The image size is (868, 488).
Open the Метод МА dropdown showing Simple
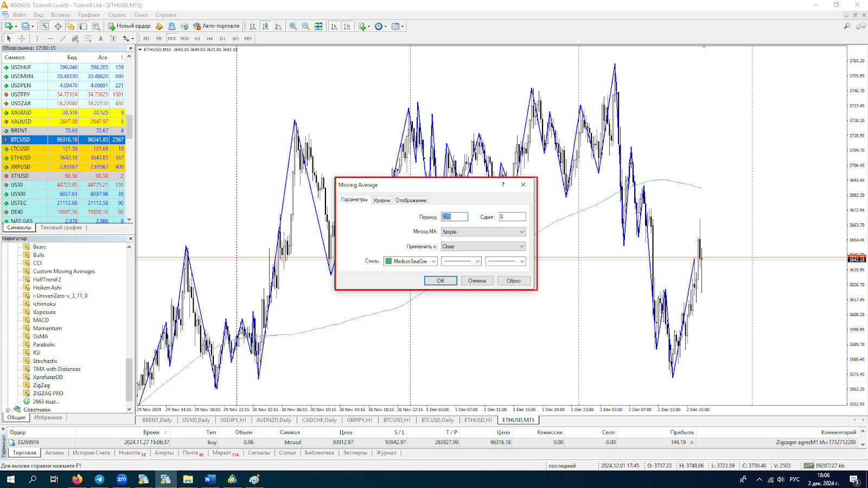coord(483,232)
